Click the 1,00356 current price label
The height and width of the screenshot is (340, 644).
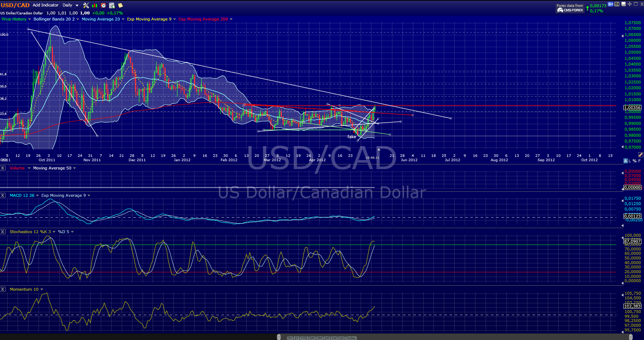[632, 107]
